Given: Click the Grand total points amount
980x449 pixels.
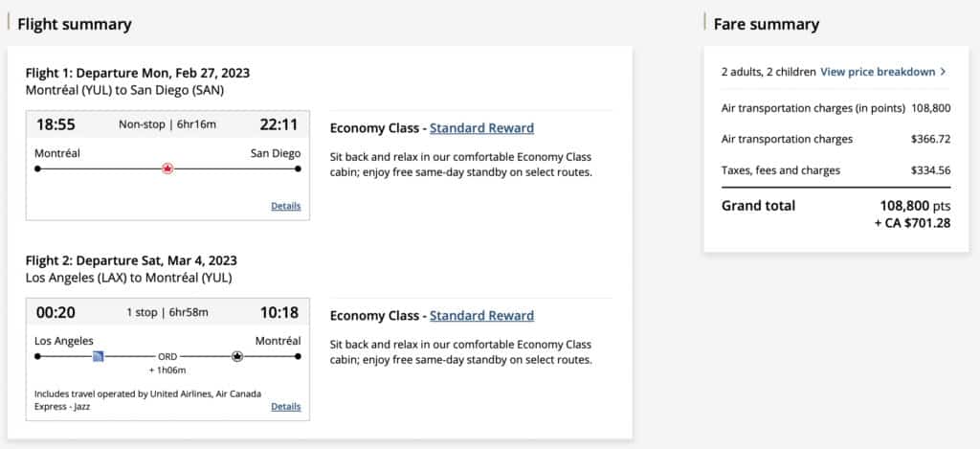Looking at the screenshot, I should tap(915, 205).
